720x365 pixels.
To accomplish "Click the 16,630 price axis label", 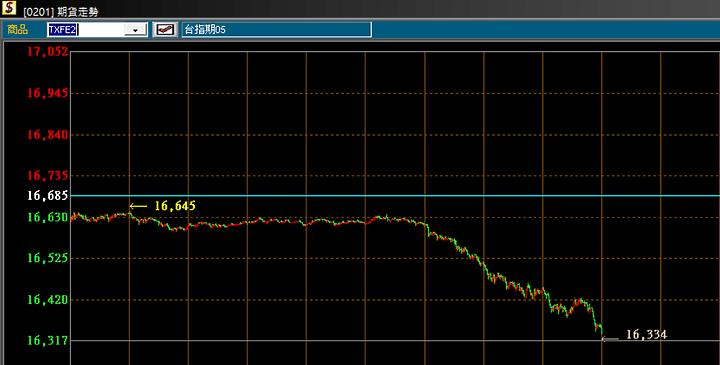I will click(48, 217).
